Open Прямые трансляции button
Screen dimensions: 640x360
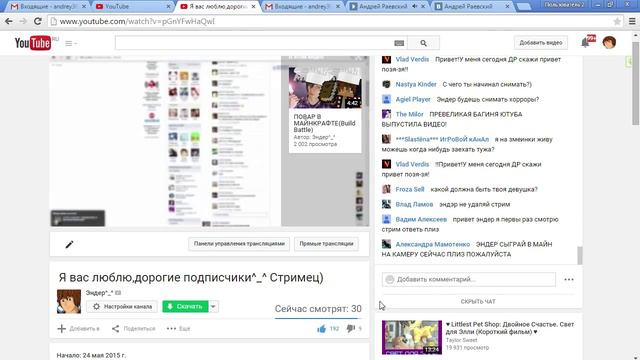(x=326, y=244)
